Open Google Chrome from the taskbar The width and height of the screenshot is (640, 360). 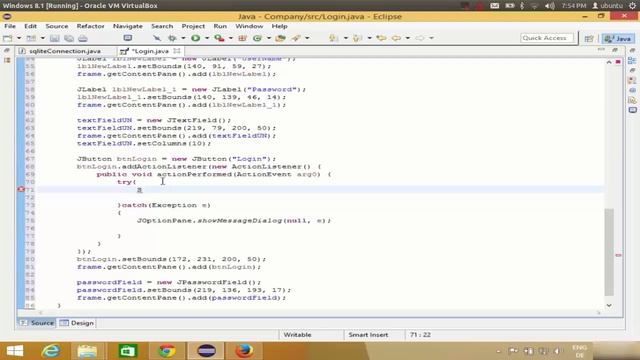point(167,351)
